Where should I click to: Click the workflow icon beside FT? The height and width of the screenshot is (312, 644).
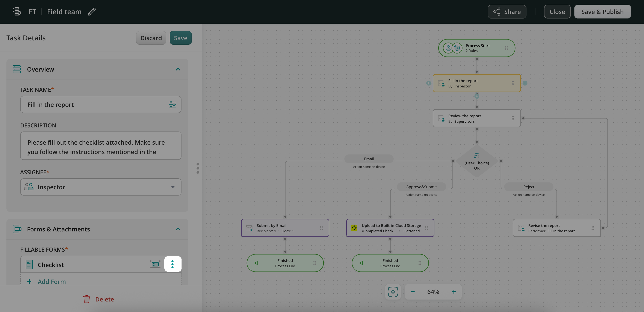[17, 12]
